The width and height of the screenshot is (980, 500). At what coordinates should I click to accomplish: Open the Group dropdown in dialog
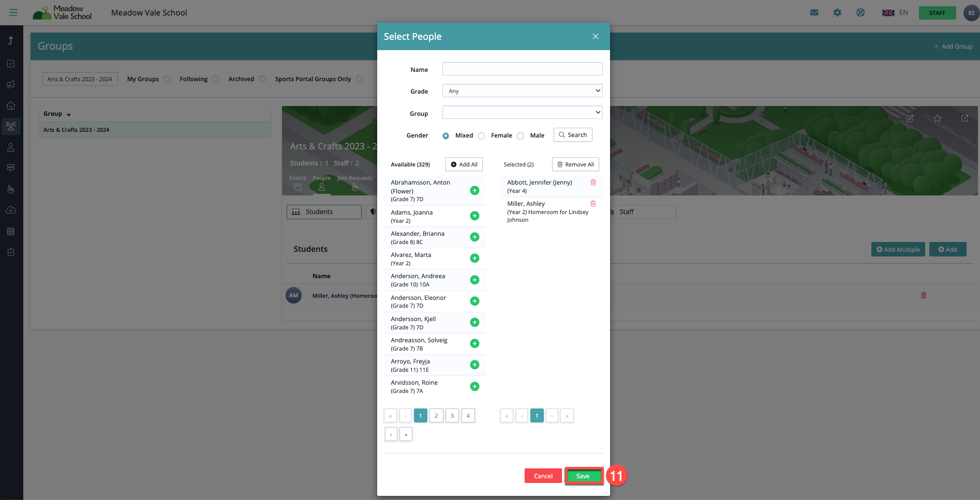coord(522,113)
